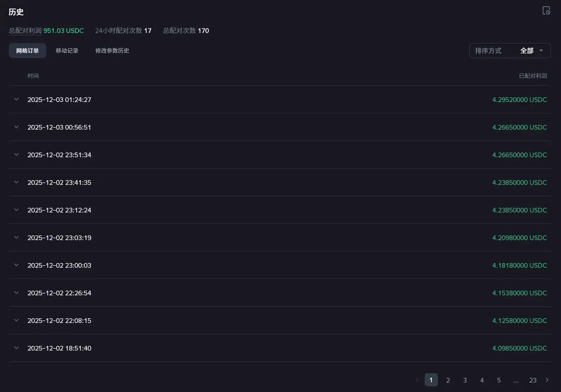Expand the 2025-12-02 22:26:54 row

tap(16, 293)
